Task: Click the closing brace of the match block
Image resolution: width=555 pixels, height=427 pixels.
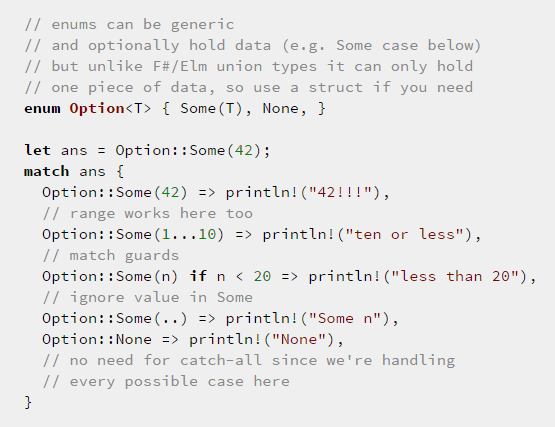Action: [28, 402]
